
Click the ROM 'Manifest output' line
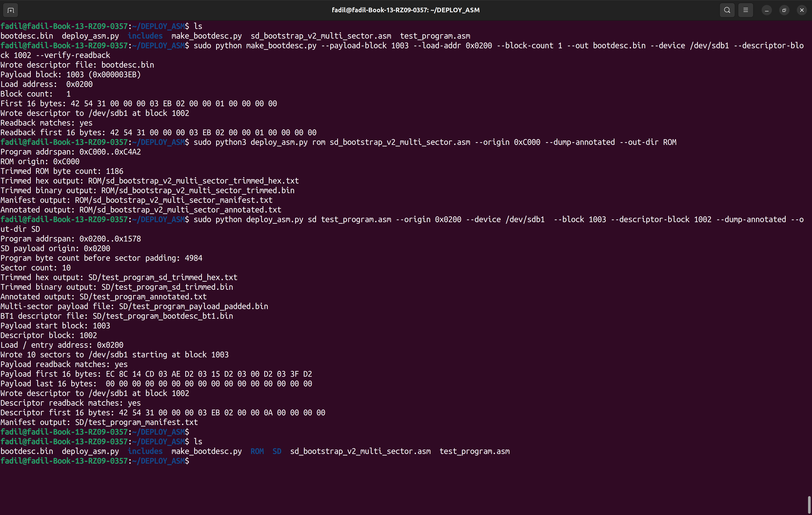(x=136, y=200)
